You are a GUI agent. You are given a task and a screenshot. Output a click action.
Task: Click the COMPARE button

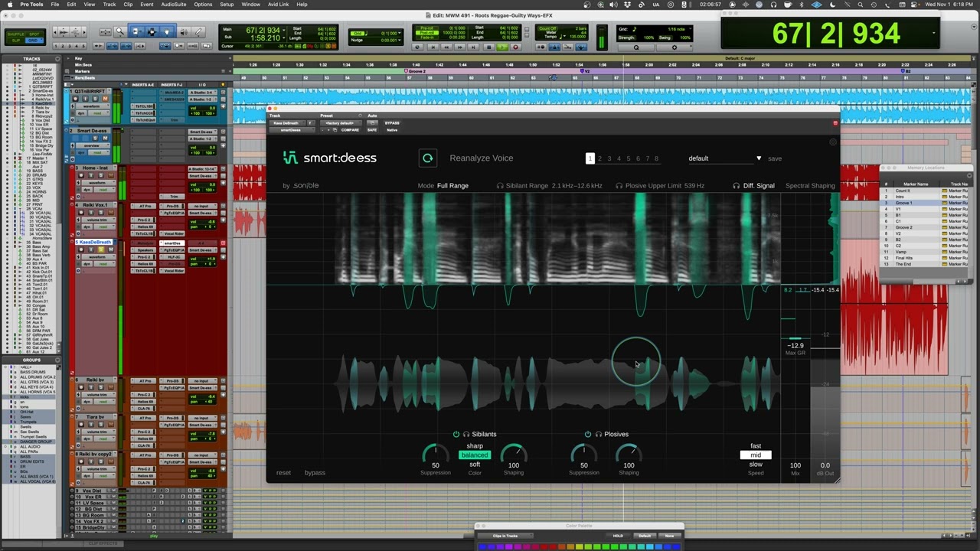[350, 130]
